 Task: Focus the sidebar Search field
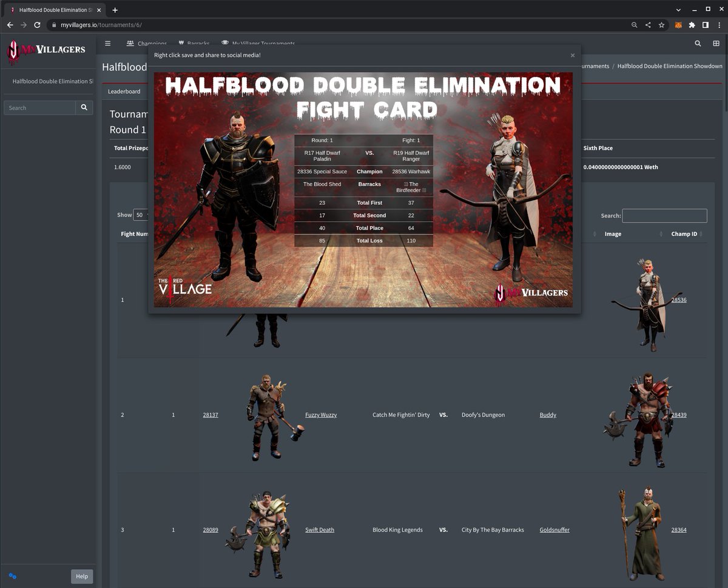(39, 108)
